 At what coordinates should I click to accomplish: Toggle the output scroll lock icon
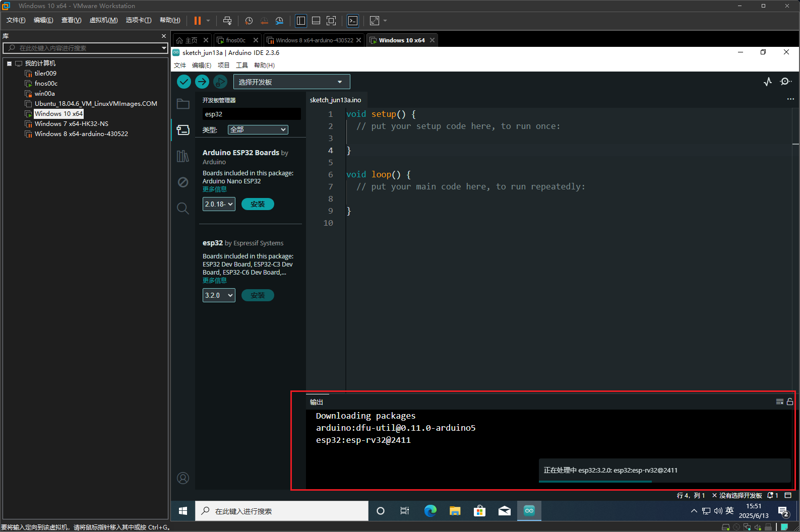(790, 402)
